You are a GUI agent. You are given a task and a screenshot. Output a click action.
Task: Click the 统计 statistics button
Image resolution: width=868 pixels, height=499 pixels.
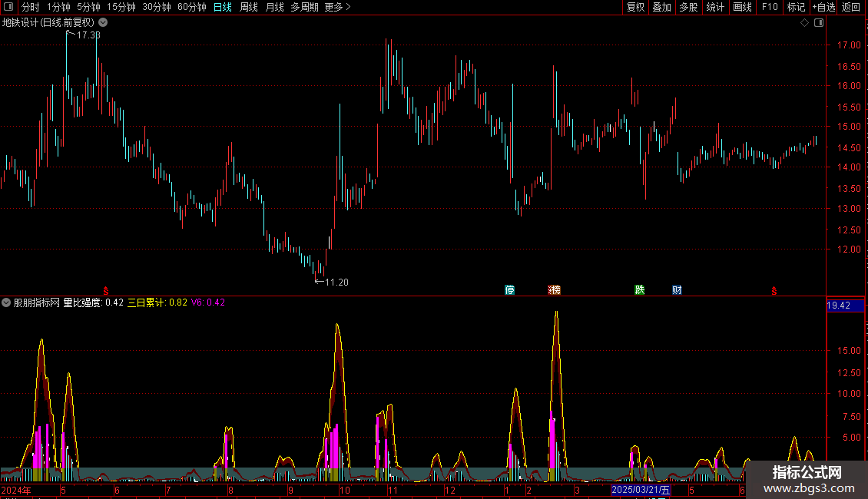tap(715, 7)
